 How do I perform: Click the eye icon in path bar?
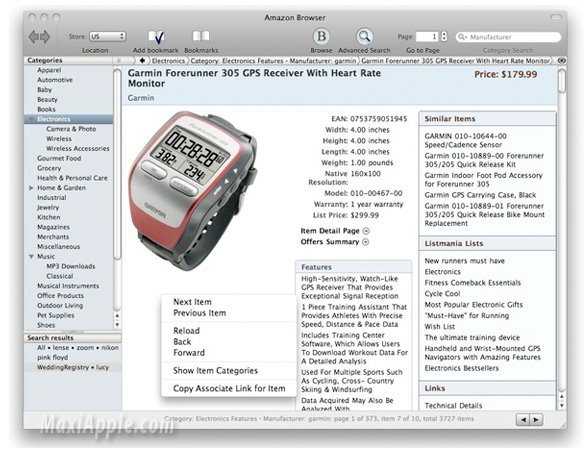coord(561,61)
